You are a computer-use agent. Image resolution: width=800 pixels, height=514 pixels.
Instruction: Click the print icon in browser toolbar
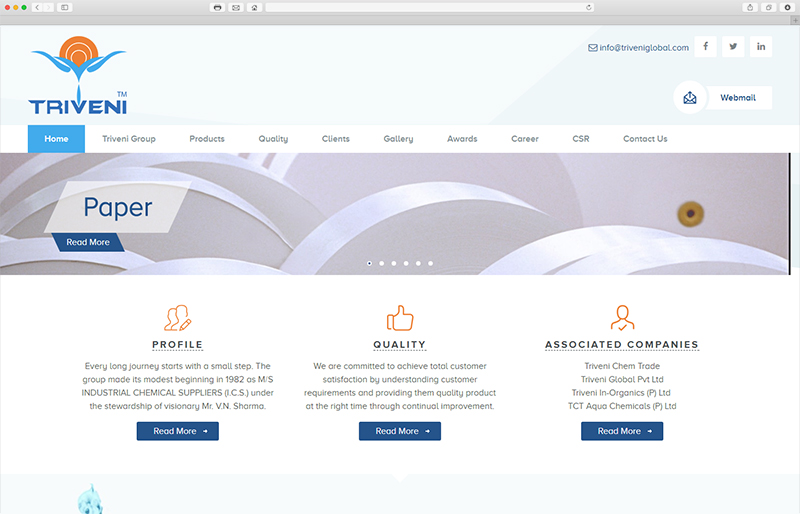point(217,7)
